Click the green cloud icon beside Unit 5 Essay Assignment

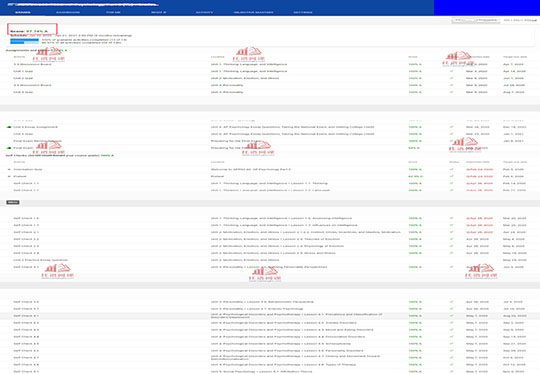coord(9,127)
